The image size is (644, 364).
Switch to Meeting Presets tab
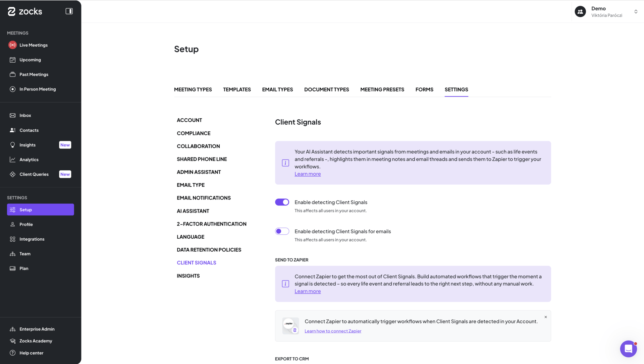(382, 89)
